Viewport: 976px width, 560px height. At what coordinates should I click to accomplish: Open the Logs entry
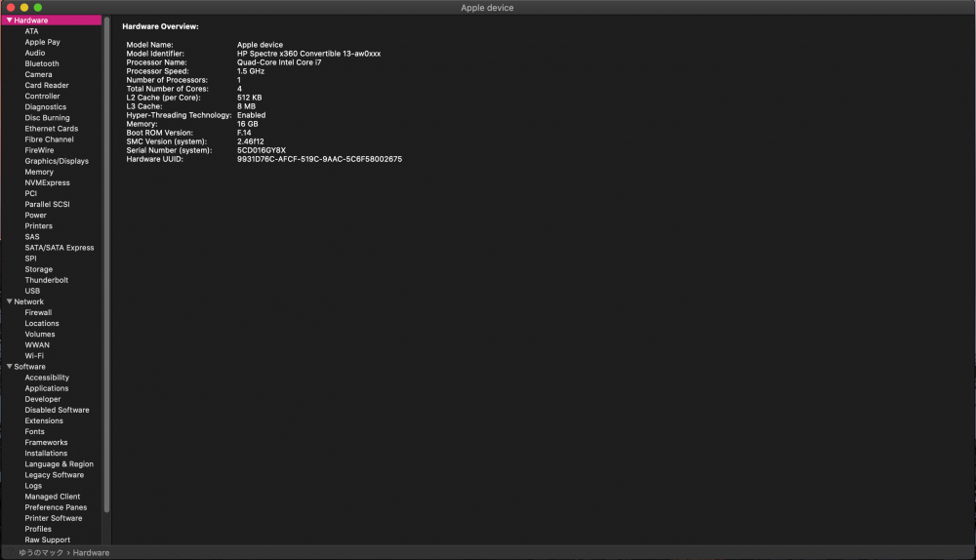[33, 486]
